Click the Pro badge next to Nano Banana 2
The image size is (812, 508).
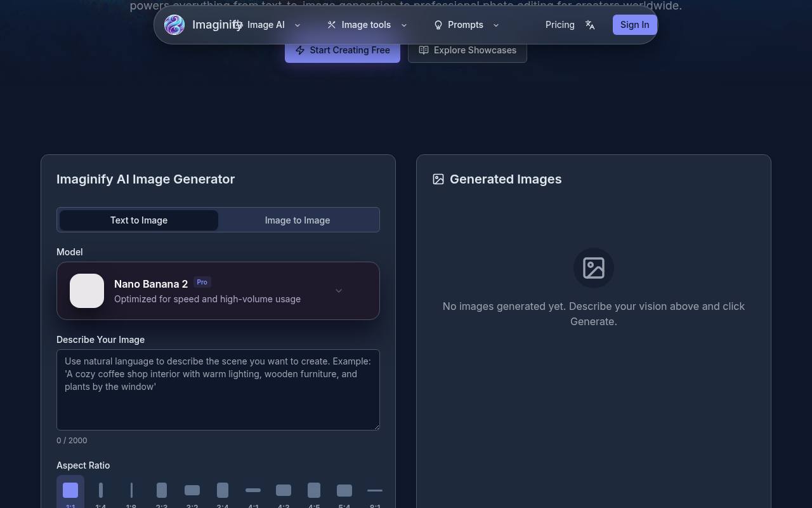(202, 282)
